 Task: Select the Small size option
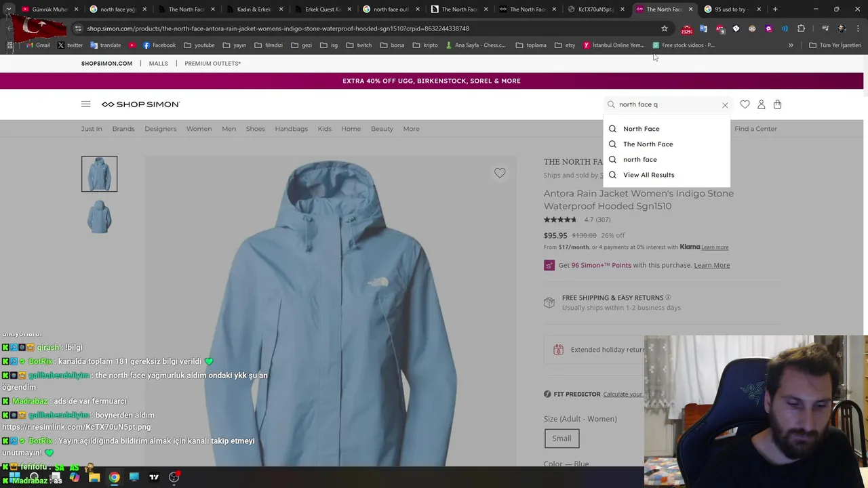561,439
